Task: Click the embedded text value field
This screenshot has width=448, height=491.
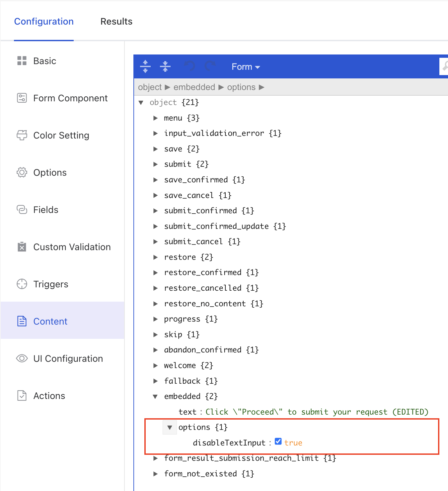Action: click(317, 412)
